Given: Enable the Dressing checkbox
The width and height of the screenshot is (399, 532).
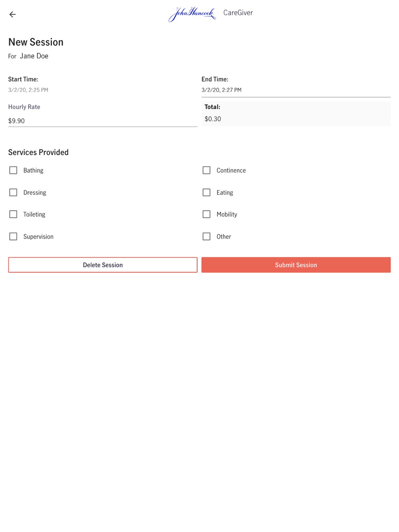Looking at the screenshot, I should click(13, 193).
